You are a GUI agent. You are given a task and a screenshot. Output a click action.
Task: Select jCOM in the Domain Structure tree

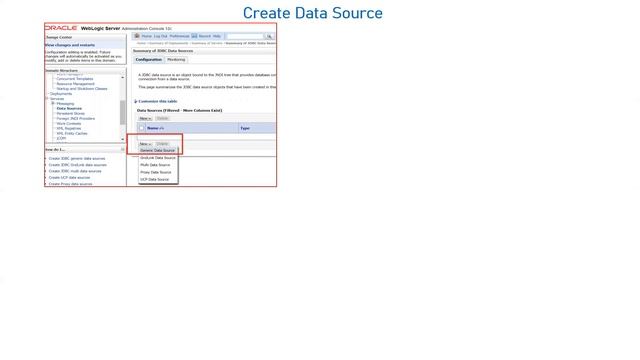coord(61,138)
